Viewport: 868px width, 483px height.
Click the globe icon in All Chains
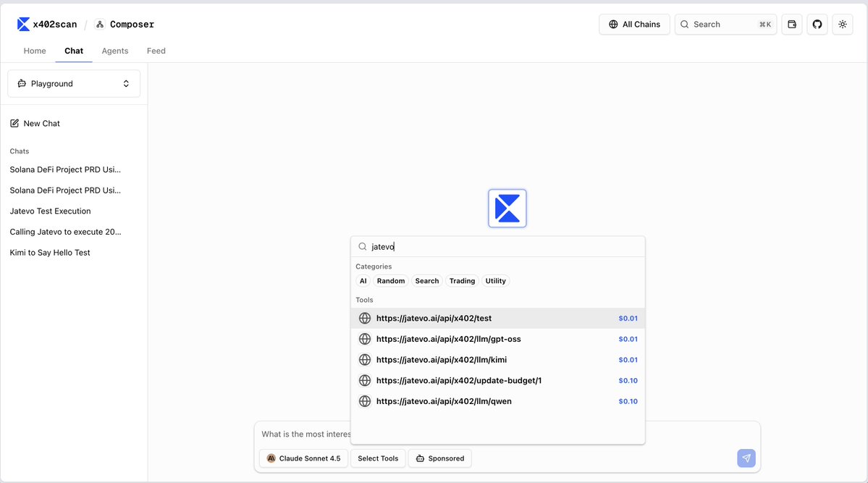(613, 25)
